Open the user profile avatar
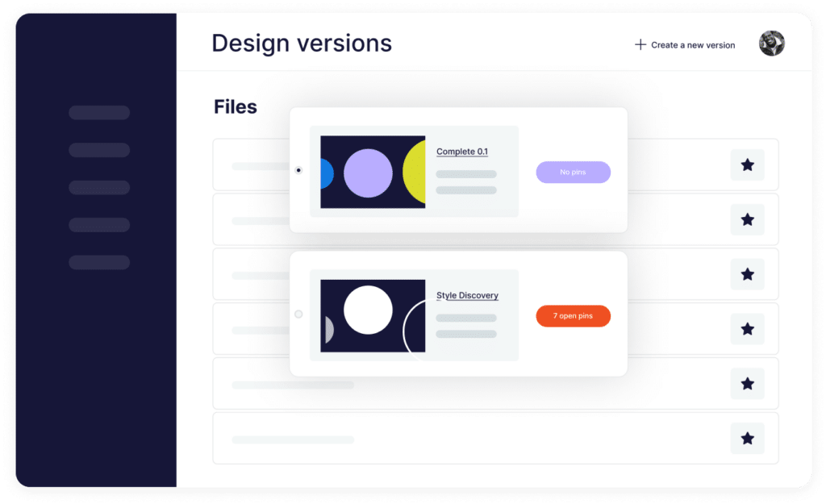This screenshot has height=504, width=826. pos(771,44)
